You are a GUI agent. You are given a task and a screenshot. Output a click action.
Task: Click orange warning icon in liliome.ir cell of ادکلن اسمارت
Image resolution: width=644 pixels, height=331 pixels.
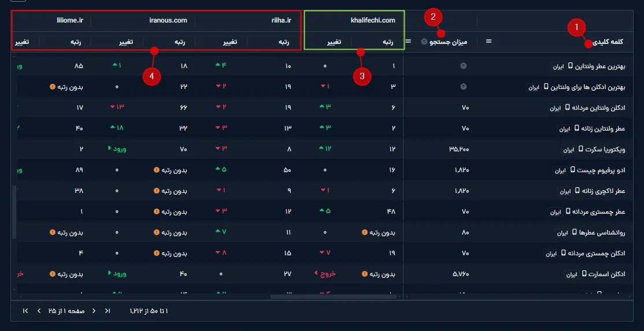pyautogui.click(x=52, y=274)
